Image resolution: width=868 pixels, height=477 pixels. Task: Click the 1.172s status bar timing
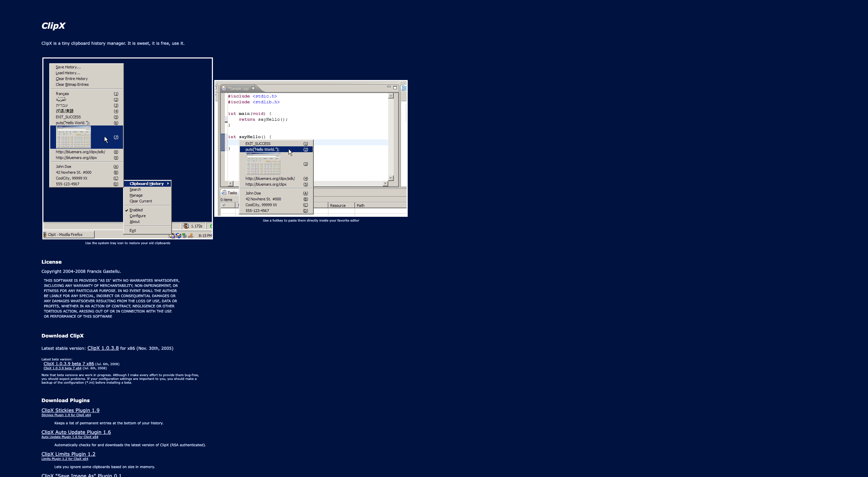click(x=196, y=226)
